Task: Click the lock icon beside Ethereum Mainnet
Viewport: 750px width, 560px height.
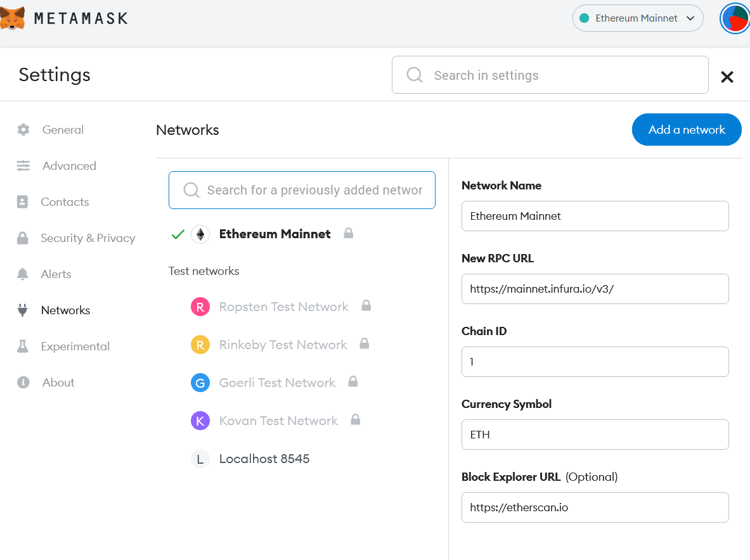Action: point(348,233)
